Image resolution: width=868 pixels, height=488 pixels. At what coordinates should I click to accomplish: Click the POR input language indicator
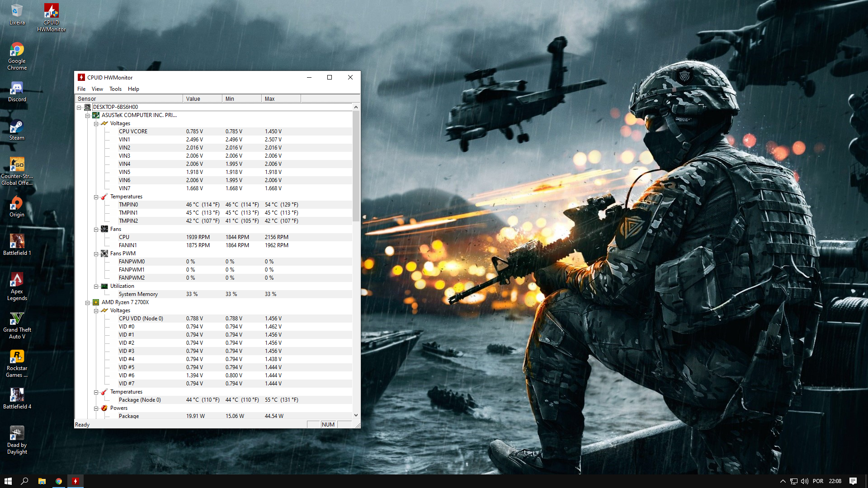[x=818, y=481]
